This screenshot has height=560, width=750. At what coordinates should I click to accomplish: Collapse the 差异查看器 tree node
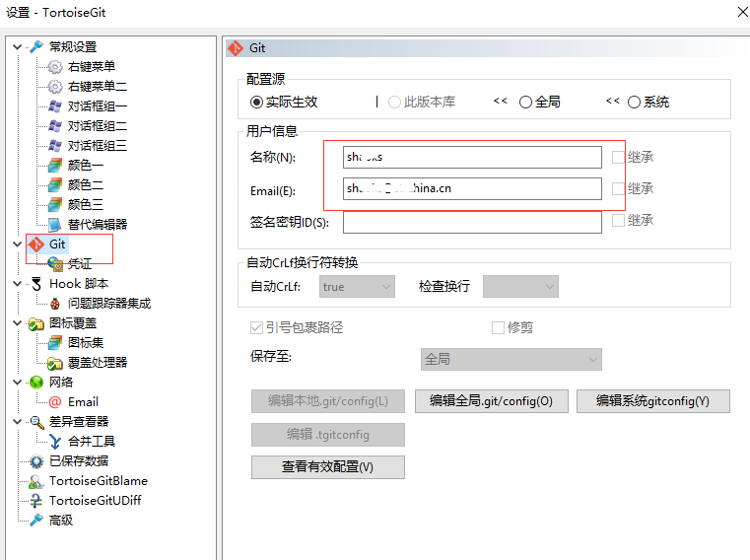tap(17, 421)
